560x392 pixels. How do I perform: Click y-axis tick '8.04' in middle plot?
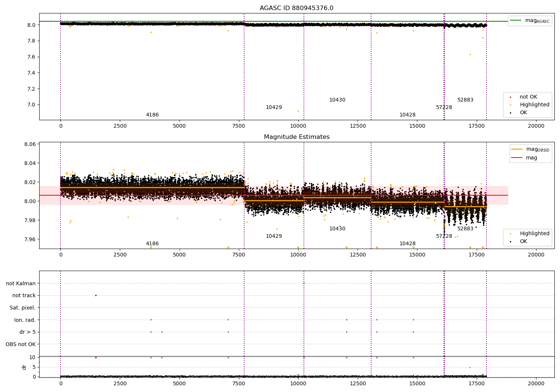pyautogui.click(x=30, y=164)
